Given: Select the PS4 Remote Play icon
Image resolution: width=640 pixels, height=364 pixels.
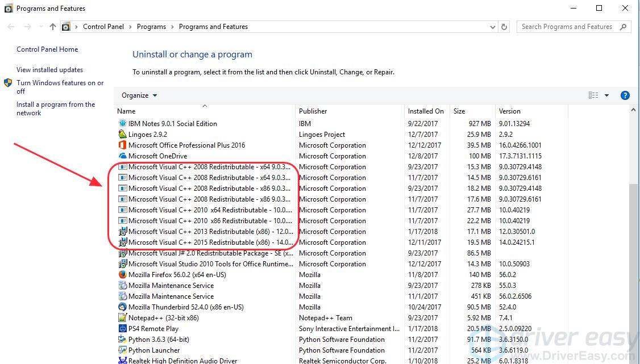Looking at the screenshot, I should click(122, 329).
